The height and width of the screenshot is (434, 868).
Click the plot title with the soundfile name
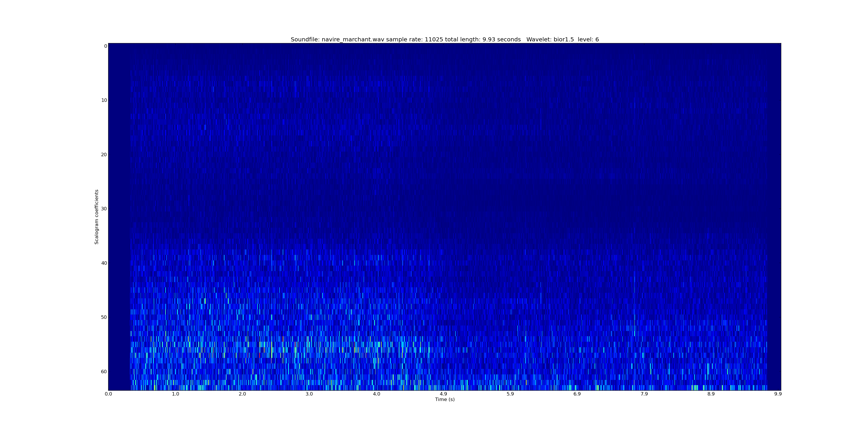point(444,39)
